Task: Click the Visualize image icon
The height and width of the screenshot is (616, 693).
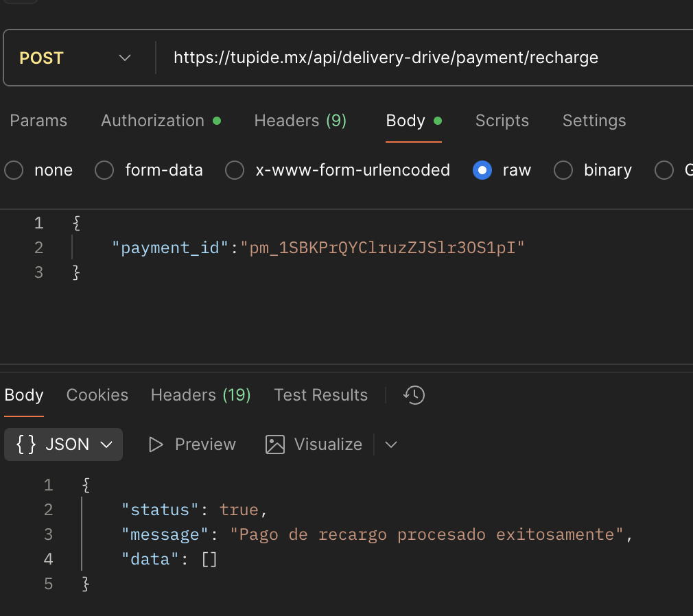Action: click(x=274, y=445)
